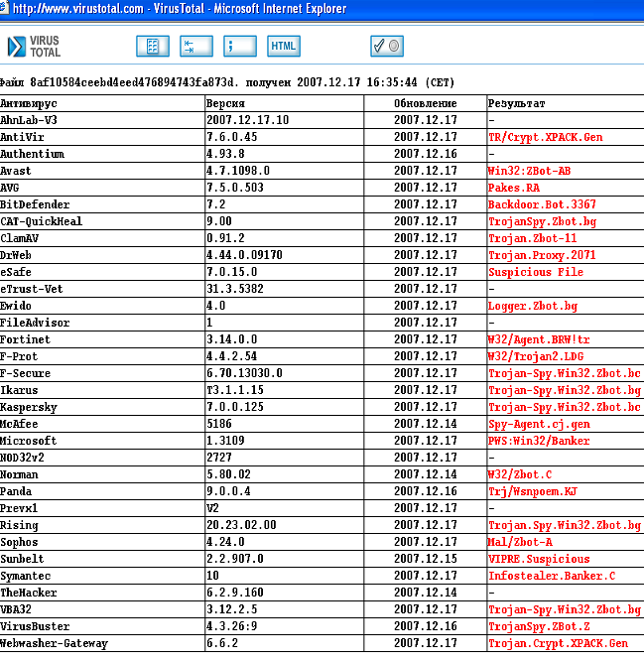Click the Антивирус column header
Image resolution: width=644 pixels, height=663 pixels.
click(x=29, y=103)
